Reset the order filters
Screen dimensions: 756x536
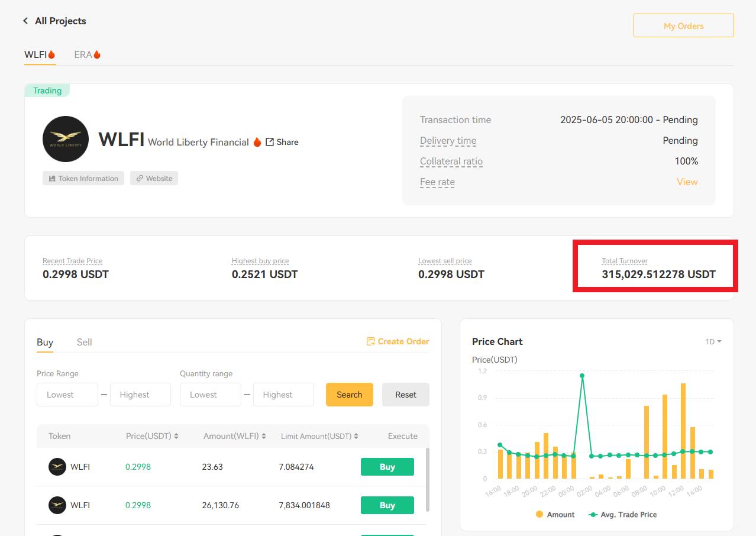[405, 395]
